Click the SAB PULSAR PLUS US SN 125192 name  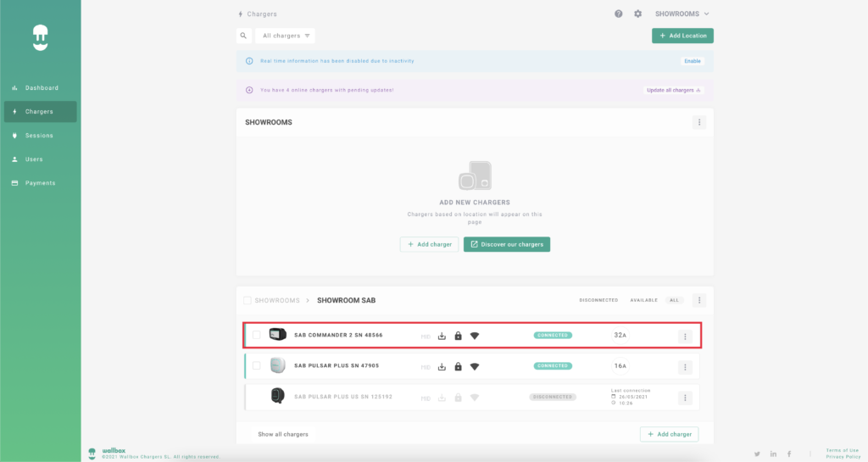(x=343, y=397)
